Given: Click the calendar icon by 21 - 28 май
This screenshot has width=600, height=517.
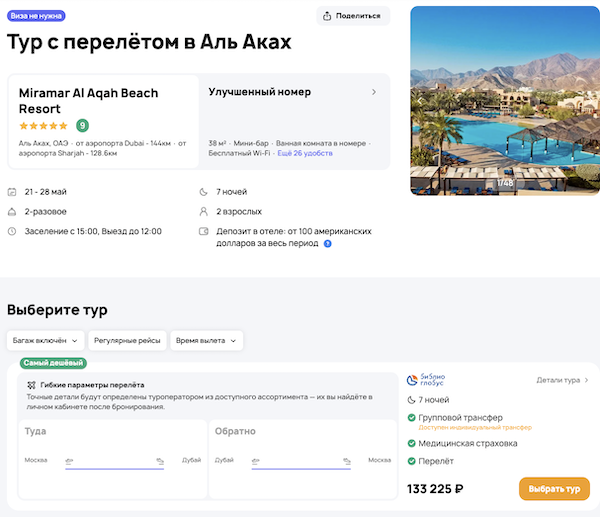Looking at the screenshot, I should [11, 191].
